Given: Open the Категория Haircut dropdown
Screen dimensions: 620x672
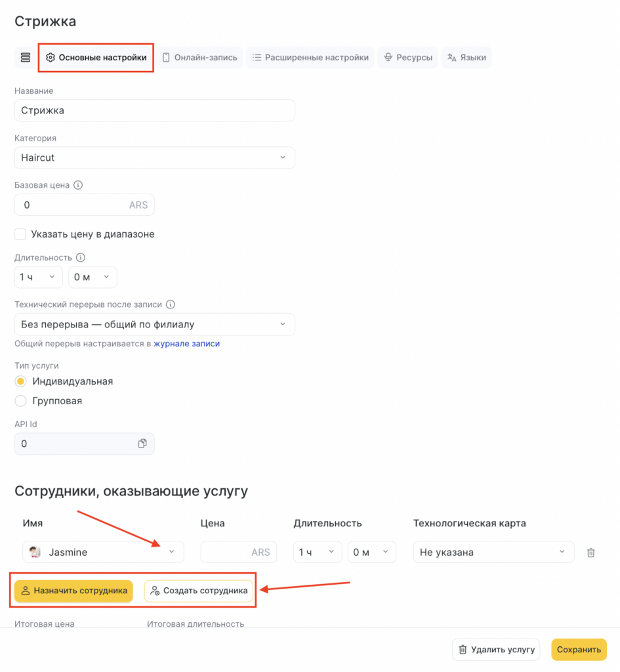Looking at the screenshot, I should pyautogui.click(x=154, y=157).
